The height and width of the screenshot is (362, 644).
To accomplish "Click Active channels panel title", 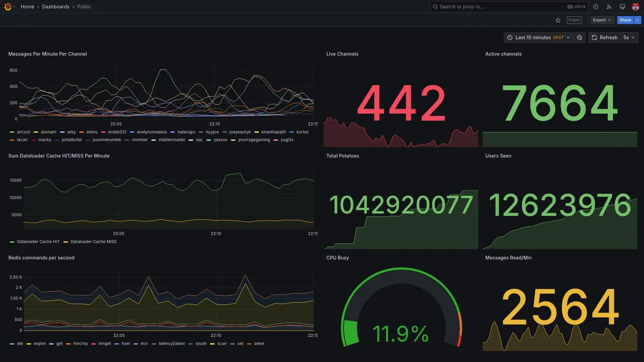I will coord(503,54).
